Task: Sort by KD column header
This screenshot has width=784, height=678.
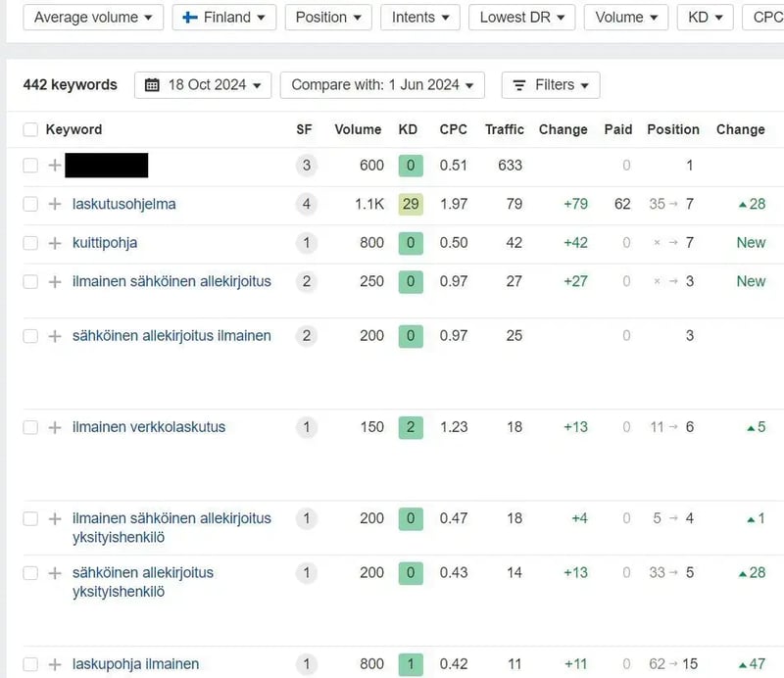Action: tap(408, 129)
